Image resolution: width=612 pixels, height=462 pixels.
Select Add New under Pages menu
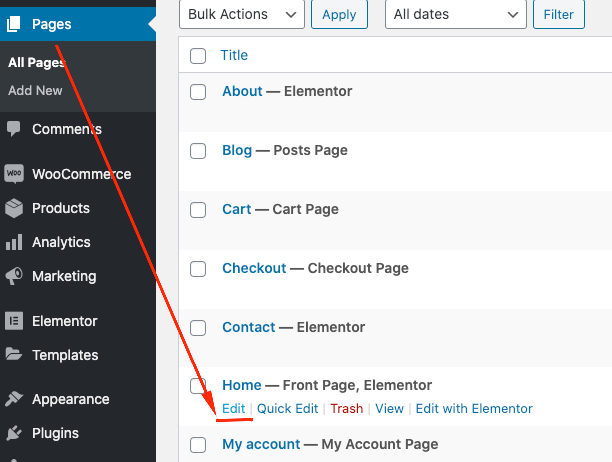pos(35,90)
